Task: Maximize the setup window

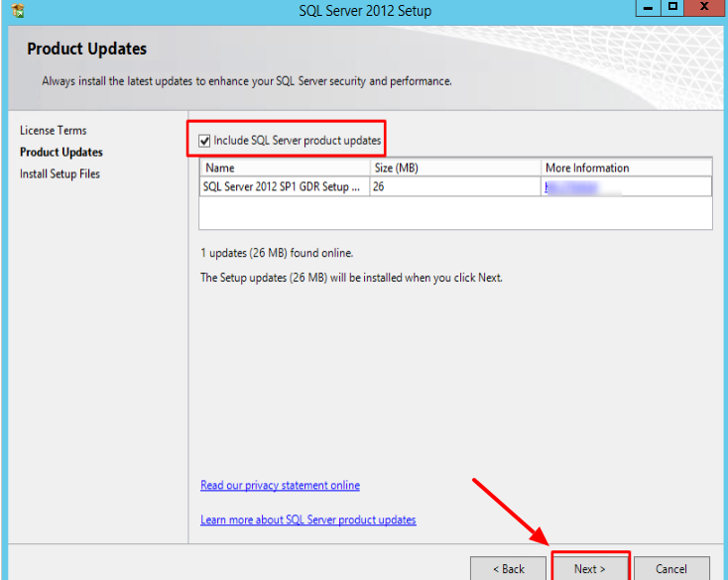Action: [x=672, y=7]
